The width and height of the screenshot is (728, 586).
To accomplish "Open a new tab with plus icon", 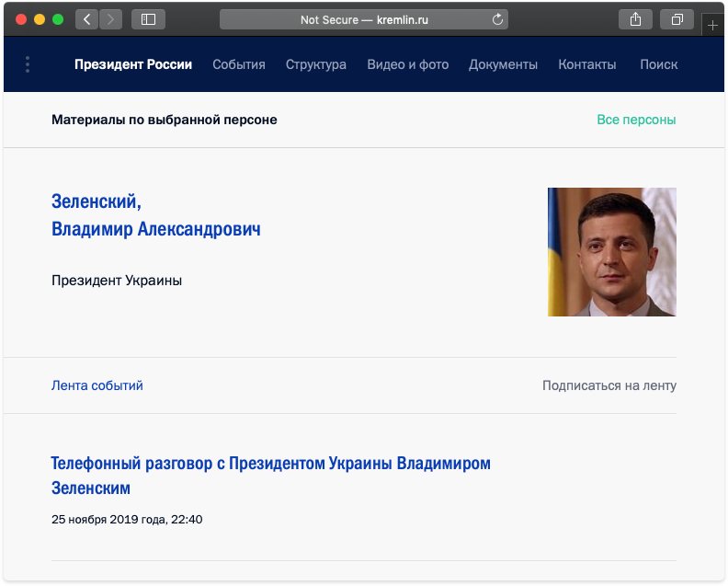I will [713, 25].
